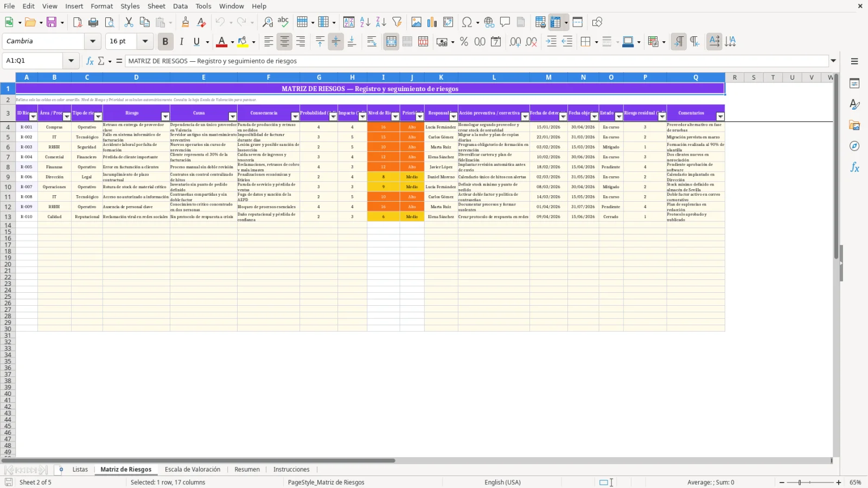Toggle Underline formatting
Screen dimensions: 868x488
[x=197, y=42]
